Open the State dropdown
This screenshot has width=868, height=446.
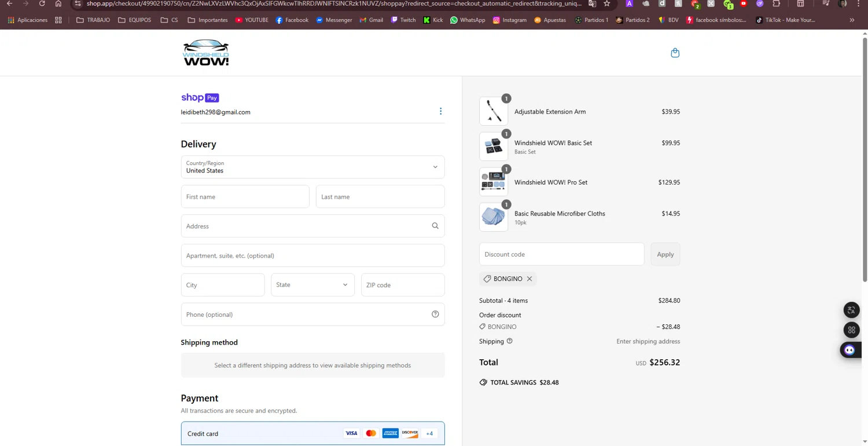[312, 285]
